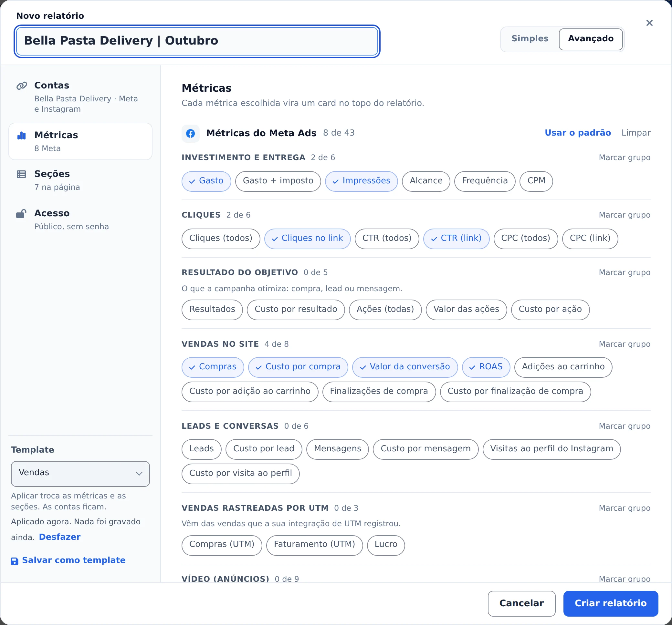Open the Acesso step
The height and width of the screenshot is (625, 672).
(80, 220)
